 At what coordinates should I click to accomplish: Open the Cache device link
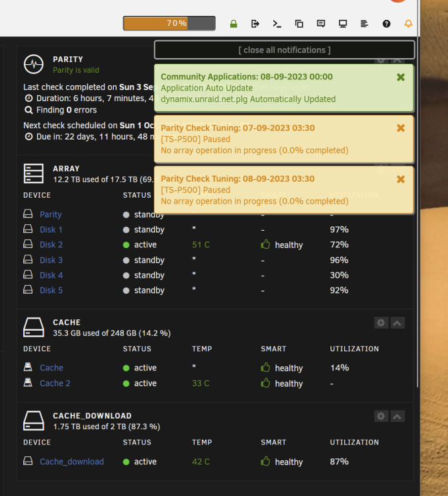(52, 368)
